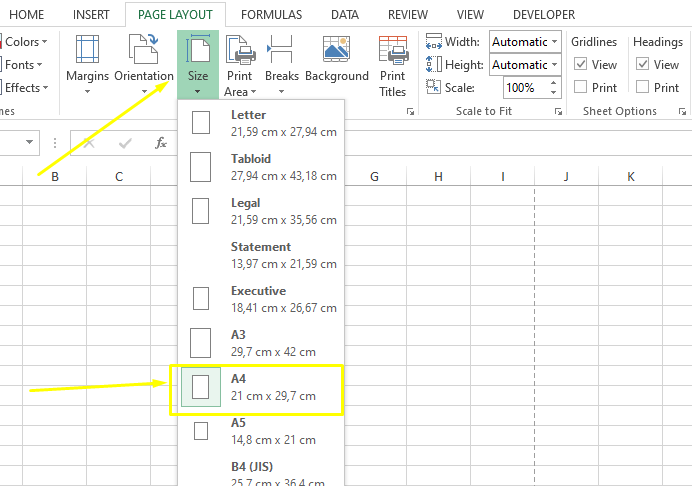The width and height of the screenshot is (692, 486).
Task: Open the Name Box dropdown arrow
Action: point(30,142)
